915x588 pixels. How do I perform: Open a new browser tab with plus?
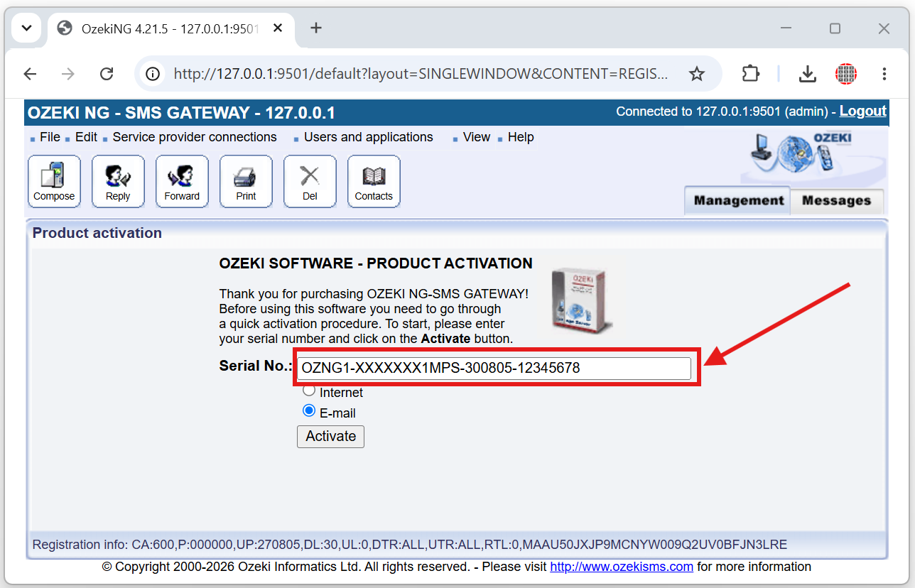(316, 28)
